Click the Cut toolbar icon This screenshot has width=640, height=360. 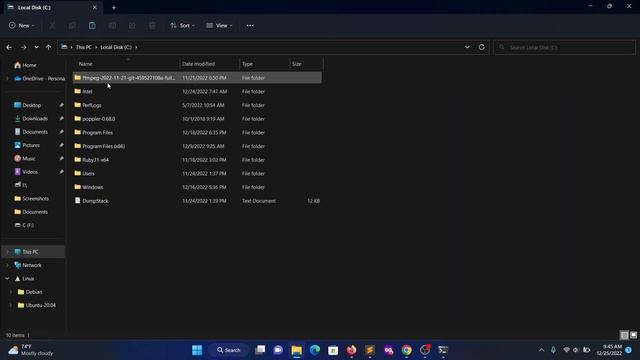click(x=52, y=26)
